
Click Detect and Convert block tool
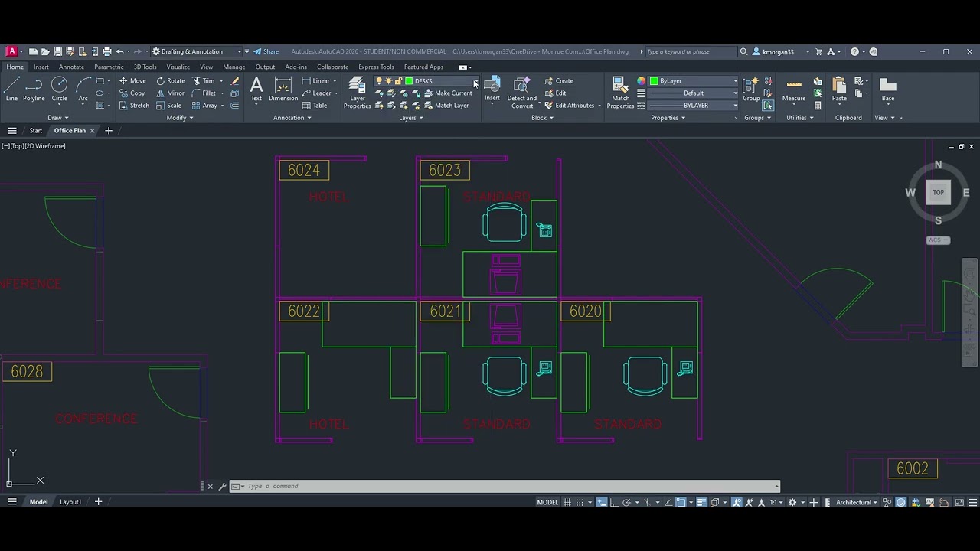521,92
